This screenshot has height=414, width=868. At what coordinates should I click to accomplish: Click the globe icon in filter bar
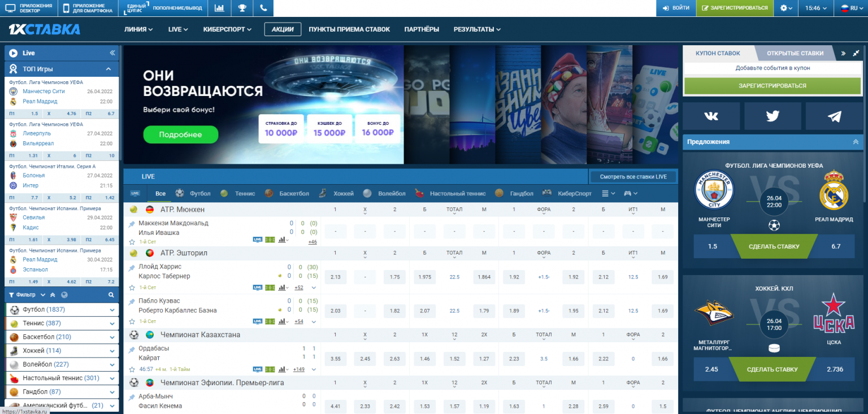[64, 295]
